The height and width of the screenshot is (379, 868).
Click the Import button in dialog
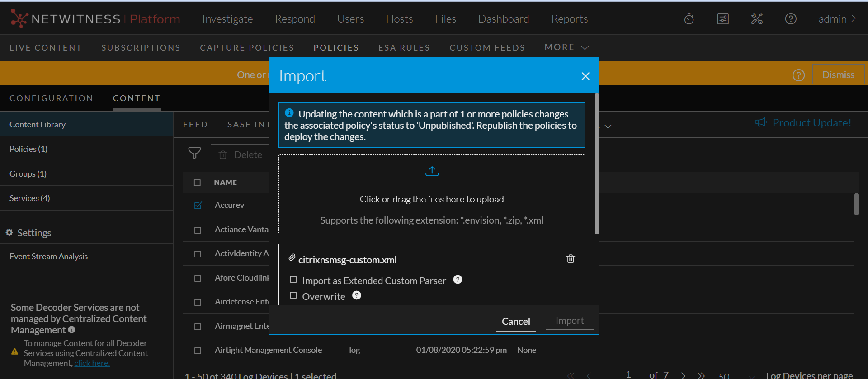click(x=570, y=320)
